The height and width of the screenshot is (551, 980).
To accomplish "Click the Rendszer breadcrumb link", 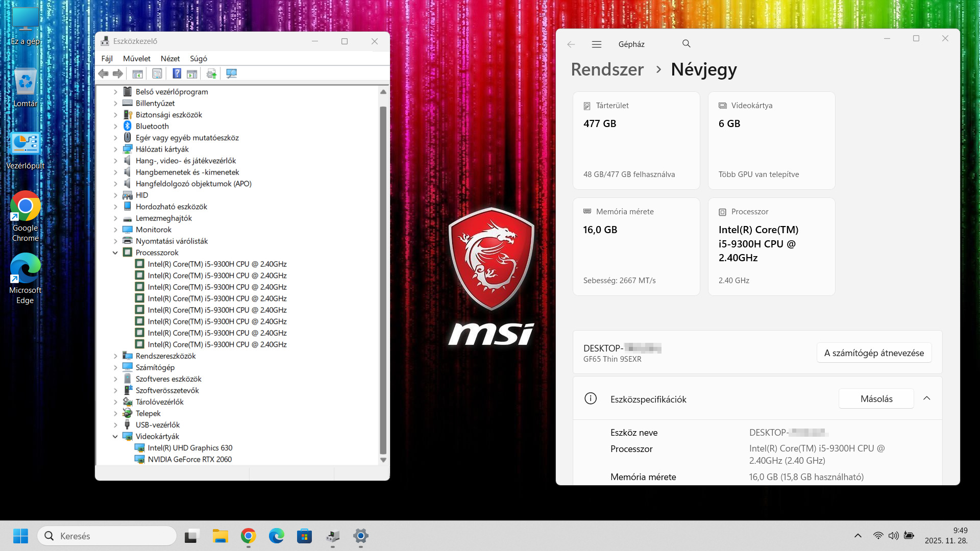I will (x=607, y=69).
